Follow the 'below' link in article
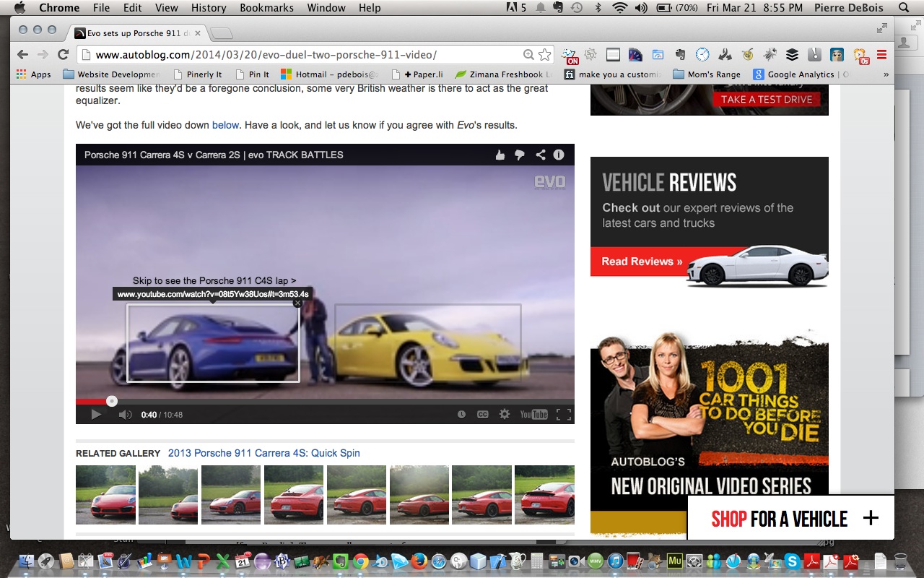The height and width of the screenshot is (578, 924). pyautogui.click(x=225, y=125)
